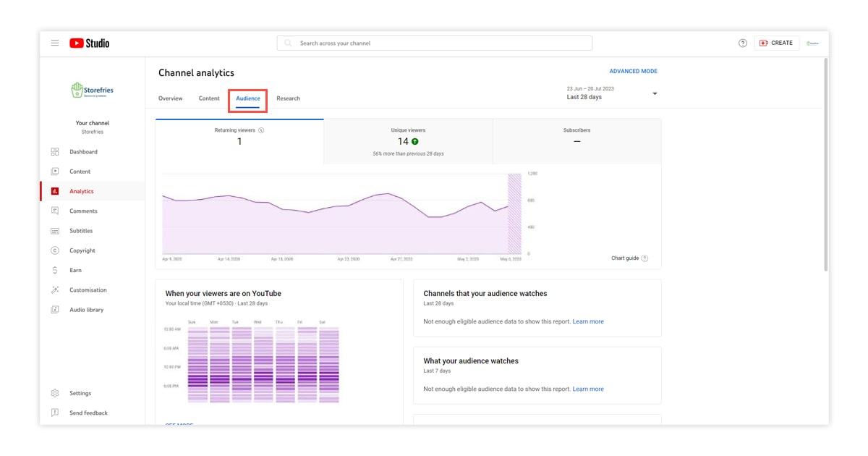Click the help question mark icon
Image resolution: width=868 pixels, height=456 pixels.
pos(743,43)
